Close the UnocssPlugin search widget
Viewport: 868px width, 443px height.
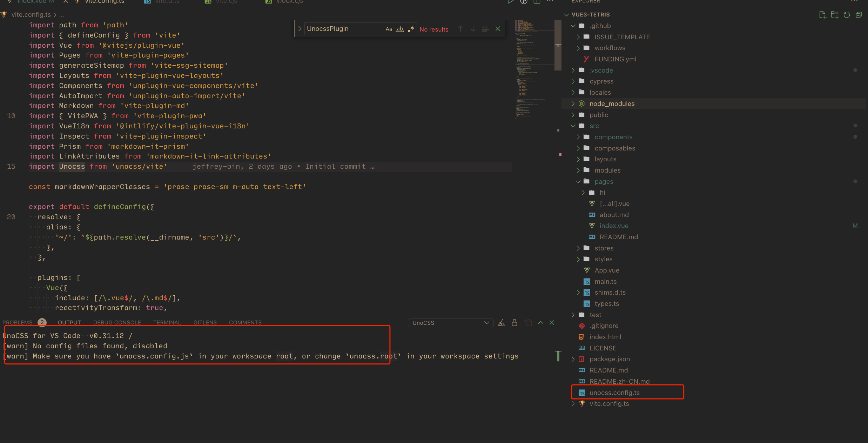tap(498, 28)
